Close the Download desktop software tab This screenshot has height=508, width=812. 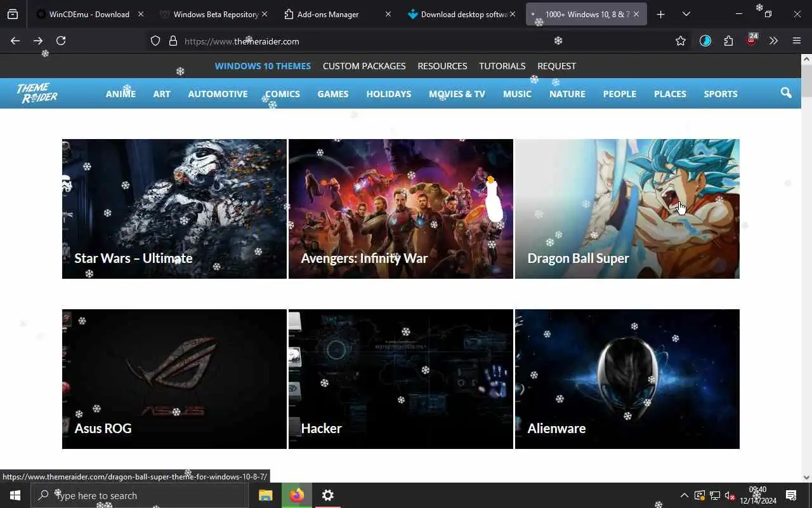(513, 14)
